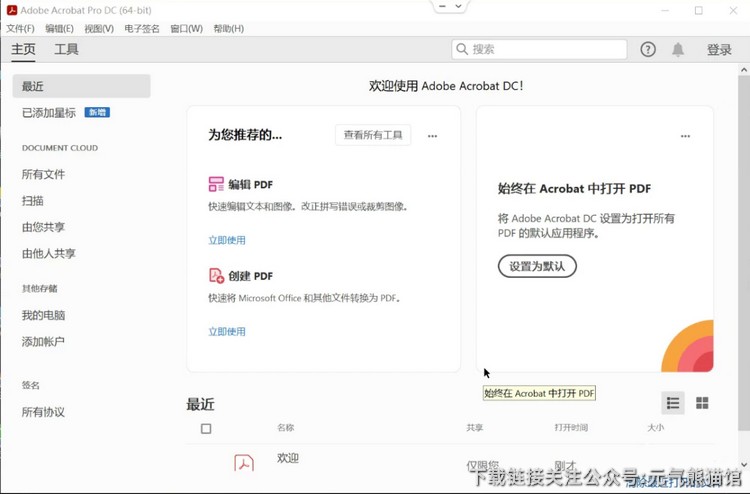Switch to grid thumbnail view icon
The width and height of the screenshot is (750, 494).
pos(702,403)
